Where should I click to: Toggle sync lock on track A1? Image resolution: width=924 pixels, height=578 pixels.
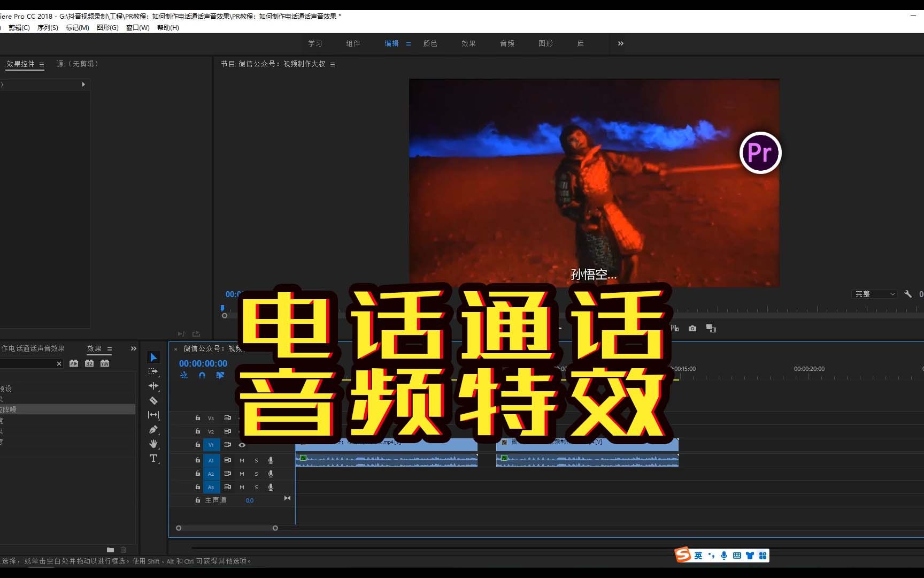(227, 460)
